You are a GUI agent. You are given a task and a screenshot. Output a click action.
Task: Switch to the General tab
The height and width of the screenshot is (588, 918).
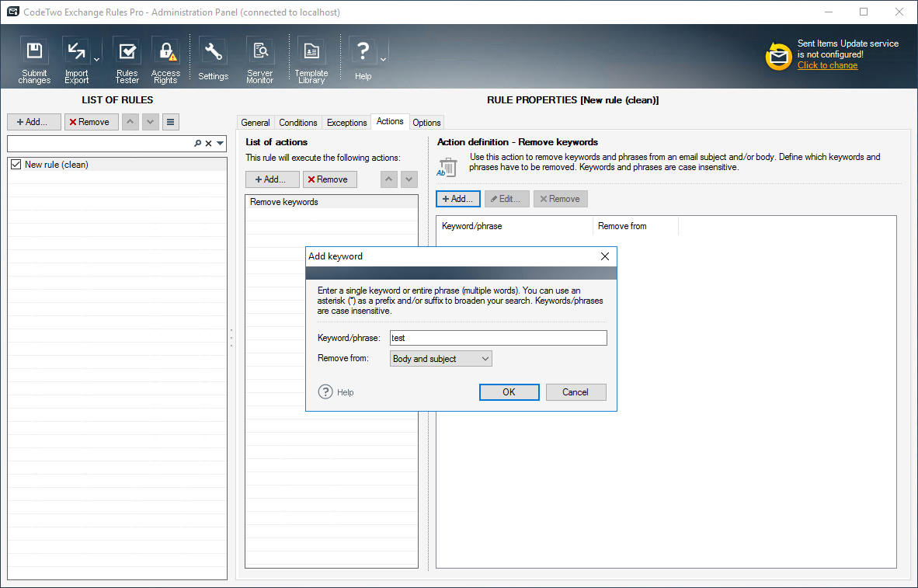pos(256,123)
